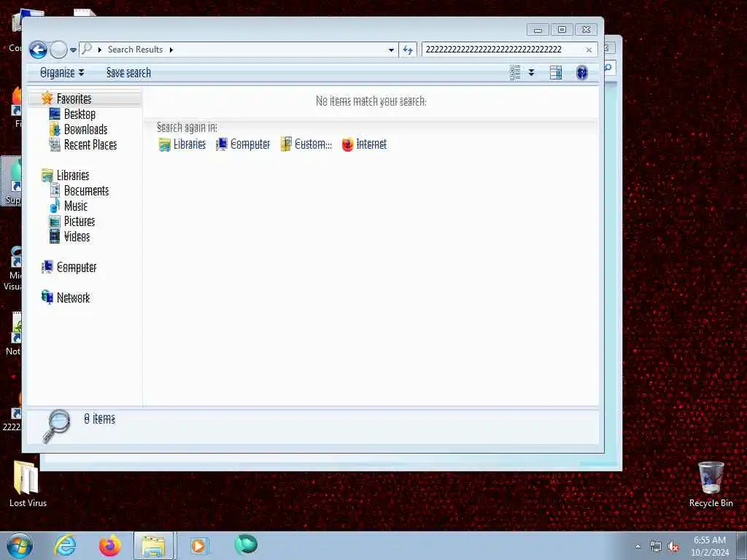The width and height of the screenshot is (747, 560).
Task: Minimize the Search Results window
Action: click(538, 30)
